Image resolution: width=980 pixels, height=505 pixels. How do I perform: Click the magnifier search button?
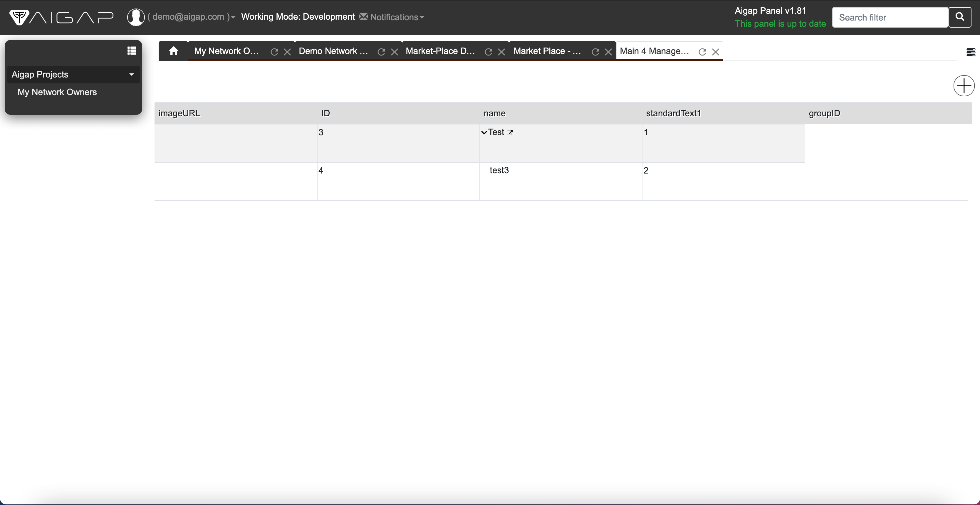pyautogui.click(x=960, y=17)
